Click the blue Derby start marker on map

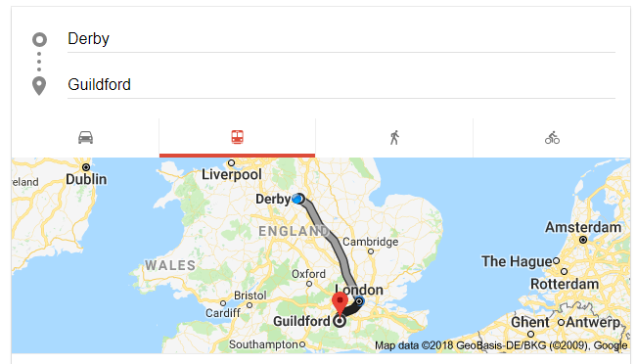click(x=298, y=199)
